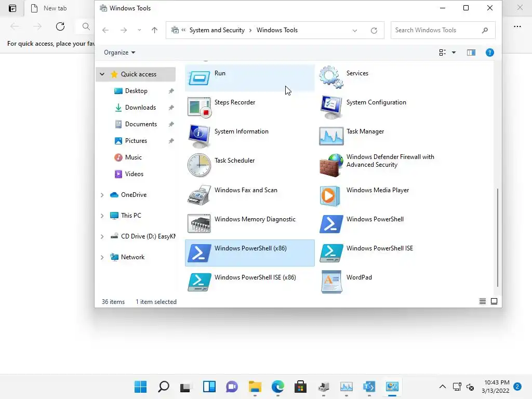Open recent locations dropdown arrow
The height and width of the screenshot is (399, 532).
coord(139,30)
